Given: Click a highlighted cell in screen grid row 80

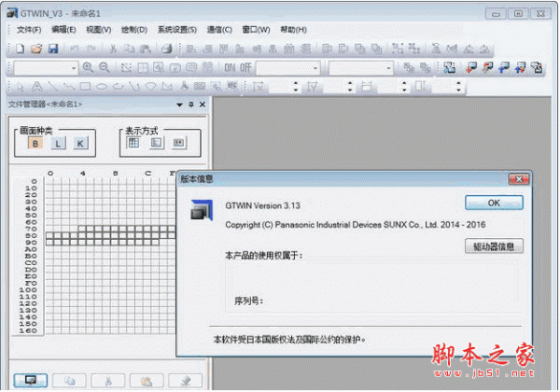Looking at the screenshot, I should coord(106,235).
